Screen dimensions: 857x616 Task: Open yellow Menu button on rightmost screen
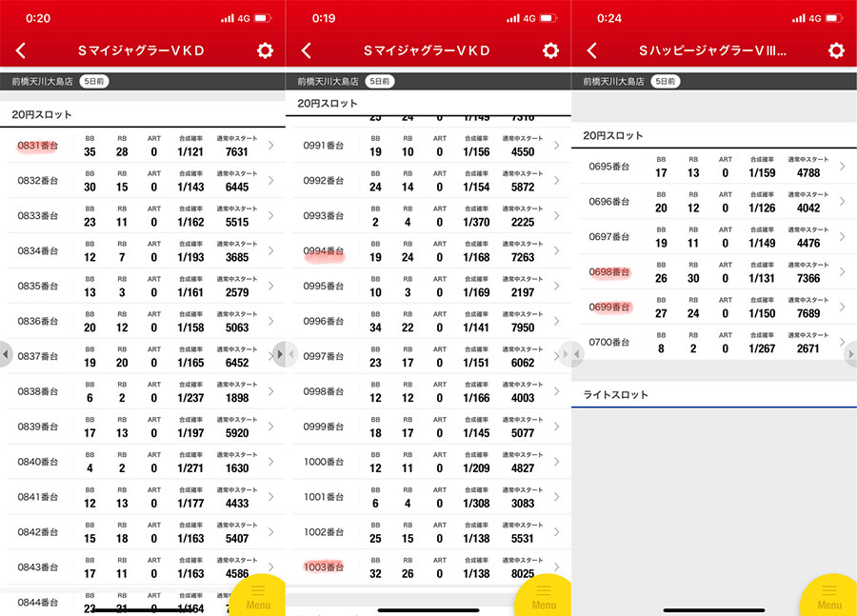[x=829, y=596]
